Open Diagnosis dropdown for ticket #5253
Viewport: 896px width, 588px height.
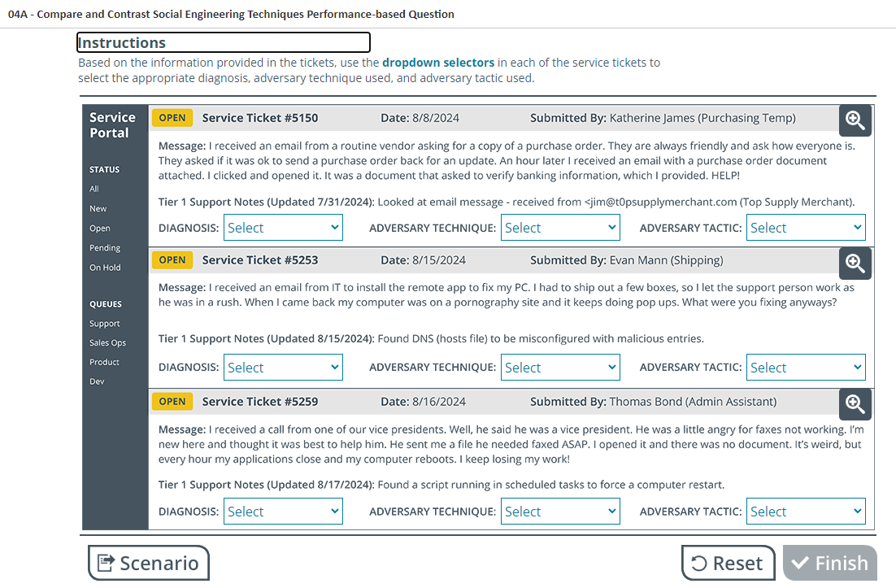point(283,368)
